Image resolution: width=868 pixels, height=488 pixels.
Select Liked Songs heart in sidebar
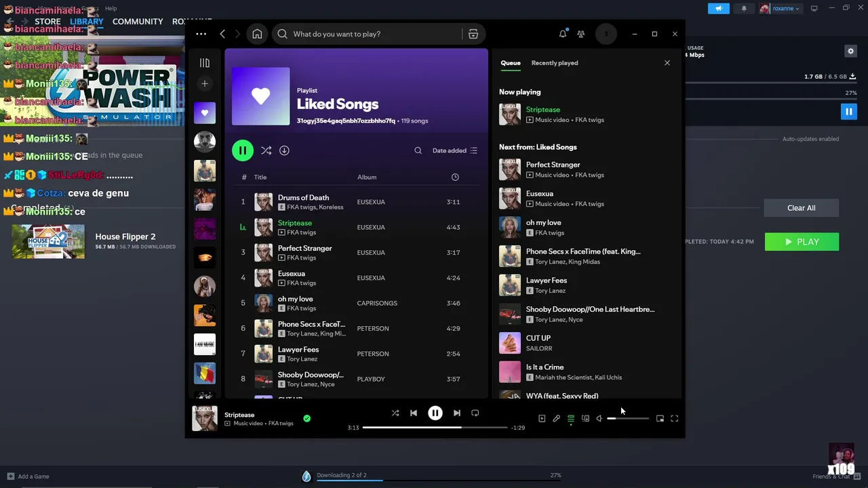pos(205,113)
